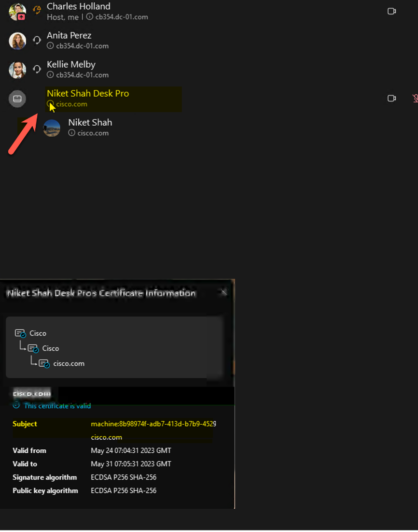Select the root Cisco certificate in chain

tap(38, 333)
